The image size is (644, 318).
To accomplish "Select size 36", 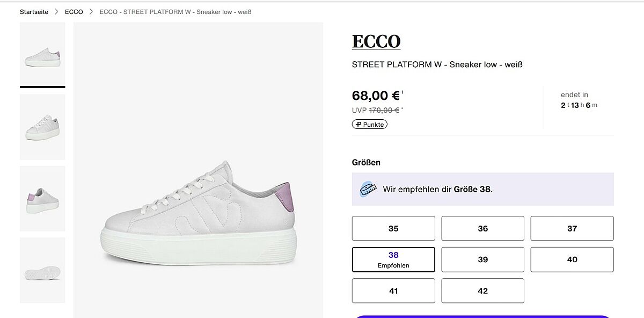I will point(482,228).
